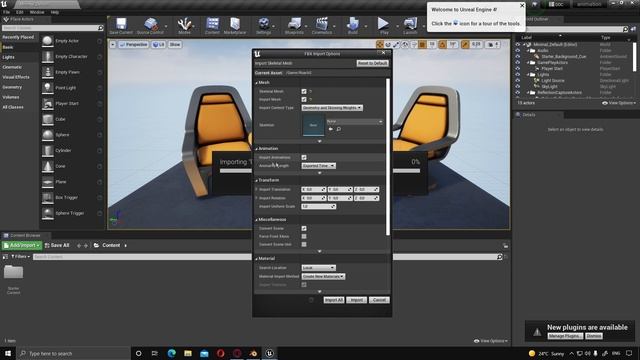The width and height of the screenshot is (640, 360).
Task: Open Source Control from the toolbar
Action: tap(150, 26)
